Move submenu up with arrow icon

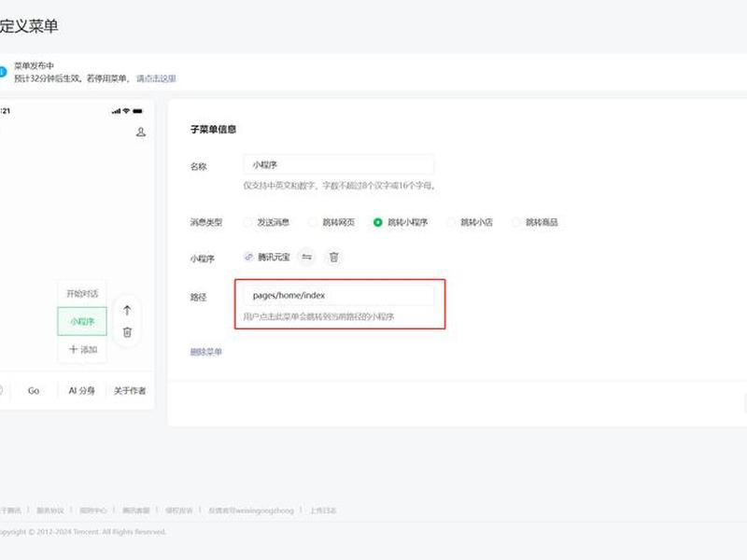(x=127, y=311)
